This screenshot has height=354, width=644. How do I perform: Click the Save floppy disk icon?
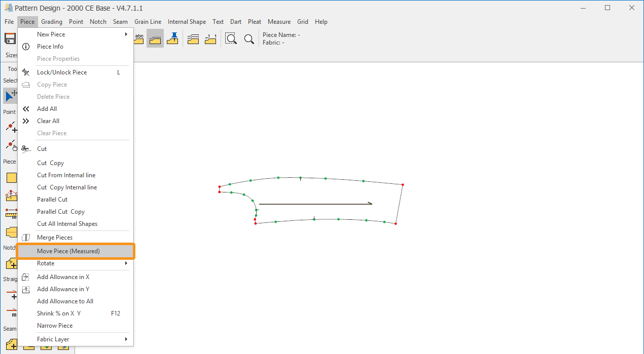click(10, 39)
